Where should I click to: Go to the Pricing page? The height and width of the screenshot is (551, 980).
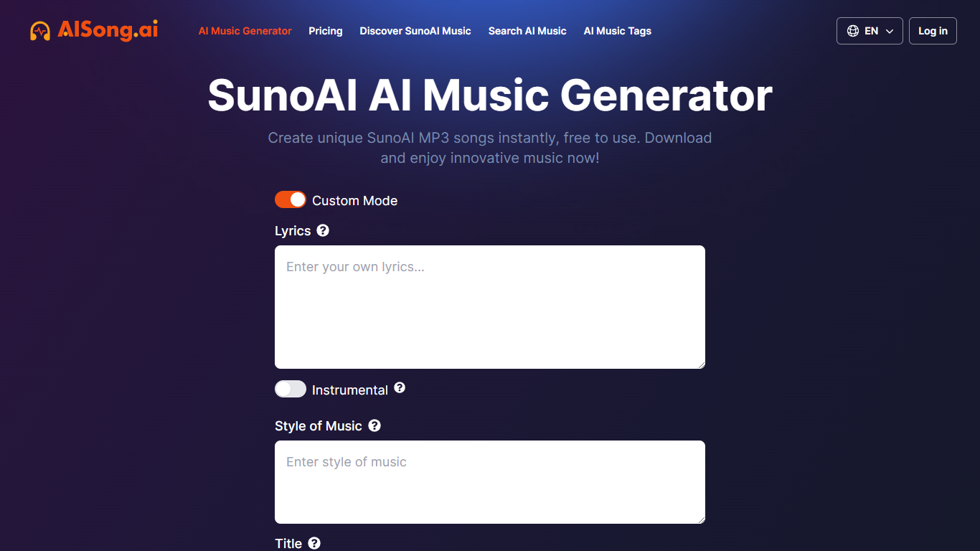326,31
